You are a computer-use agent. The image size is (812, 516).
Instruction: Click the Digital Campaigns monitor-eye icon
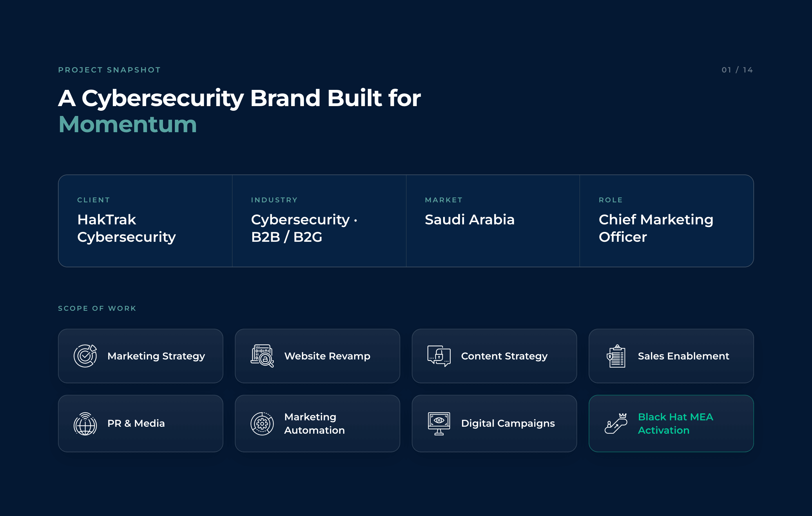[439, 424]
